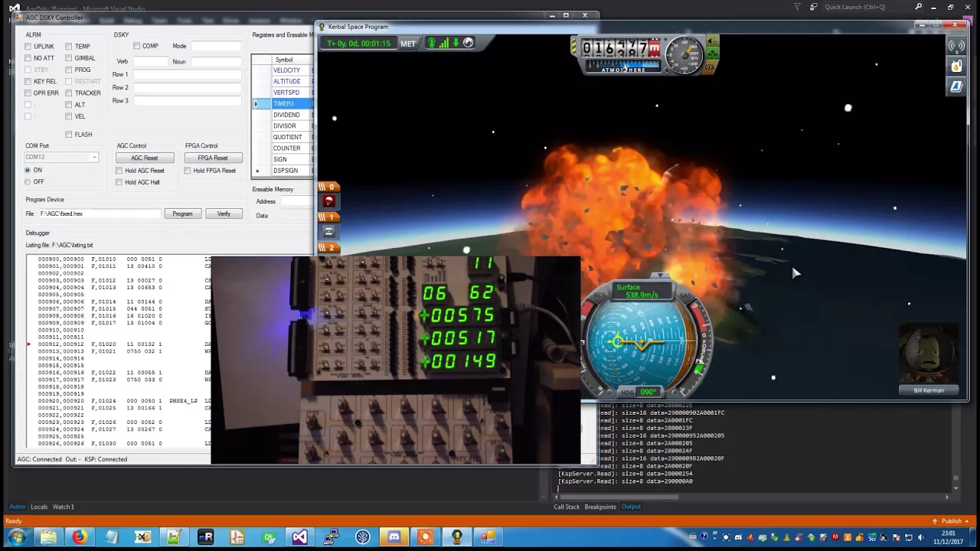Click the Verify button
The width and height of the screenshot is (980, 551).
click(224, 214)
